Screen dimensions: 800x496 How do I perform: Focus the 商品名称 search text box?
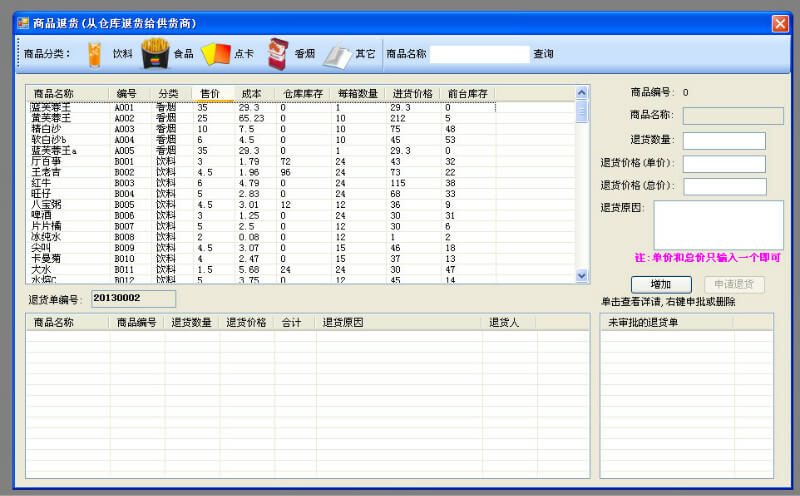[x=479, y=54]
